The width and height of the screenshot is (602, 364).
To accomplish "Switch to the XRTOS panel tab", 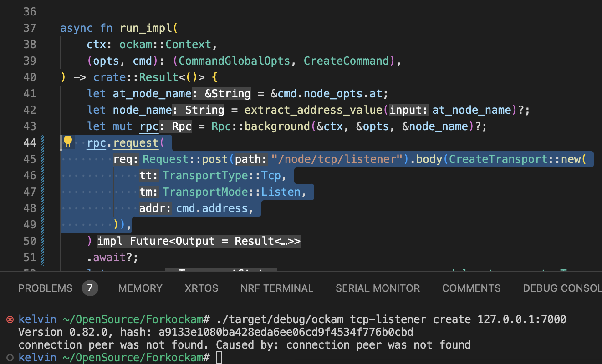I will point(201,288).
